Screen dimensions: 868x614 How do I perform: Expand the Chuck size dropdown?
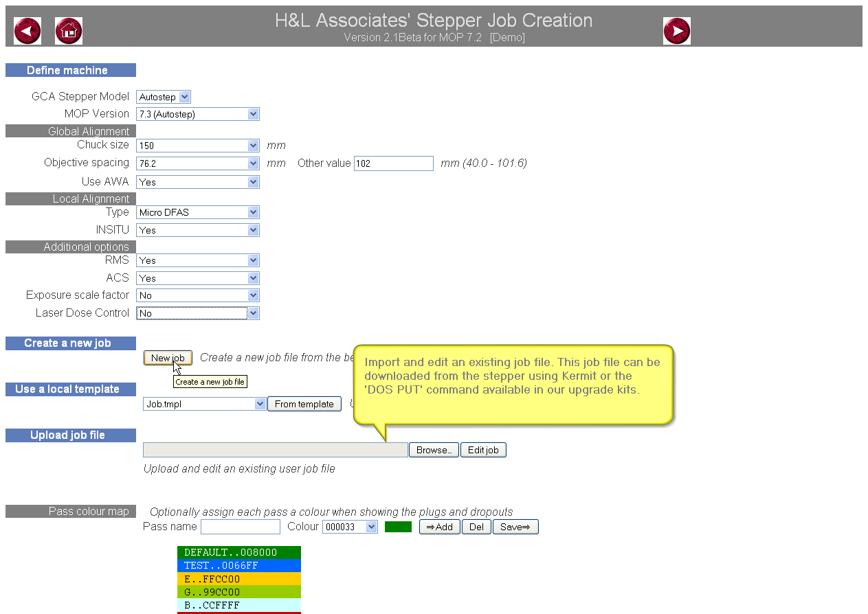coord(198,146)
